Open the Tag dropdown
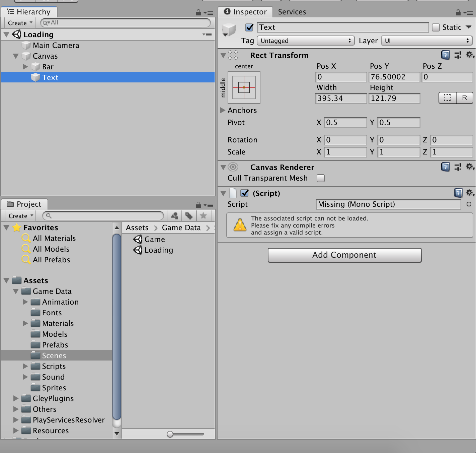476x453 pixels. [x=305, y=41]
